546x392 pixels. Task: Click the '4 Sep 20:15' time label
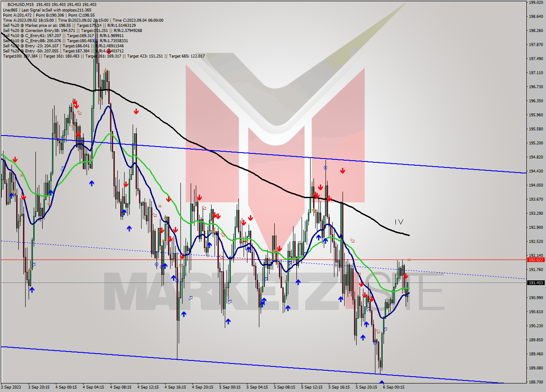click(203, 387)
